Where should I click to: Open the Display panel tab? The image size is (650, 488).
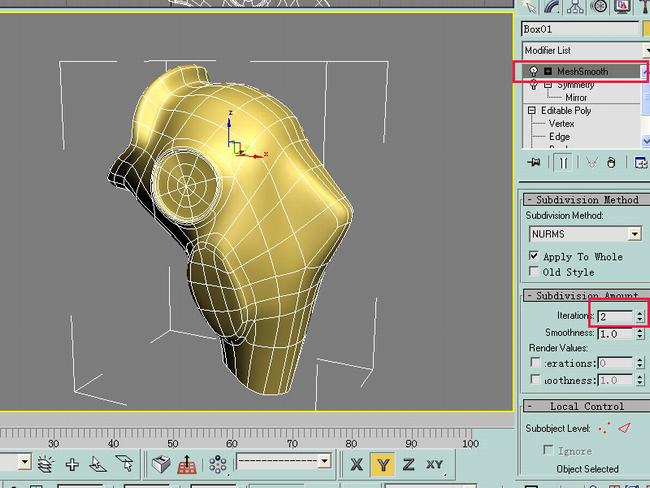[622, 6]
